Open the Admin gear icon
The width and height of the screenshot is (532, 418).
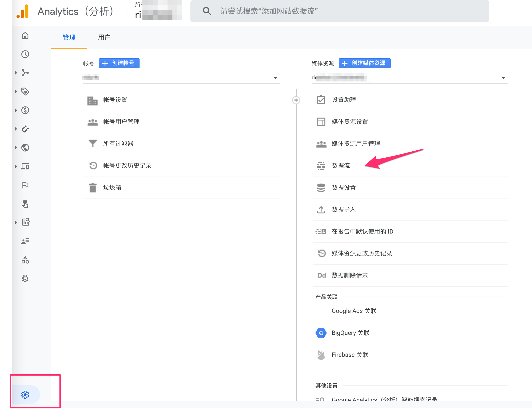[25, 394]
